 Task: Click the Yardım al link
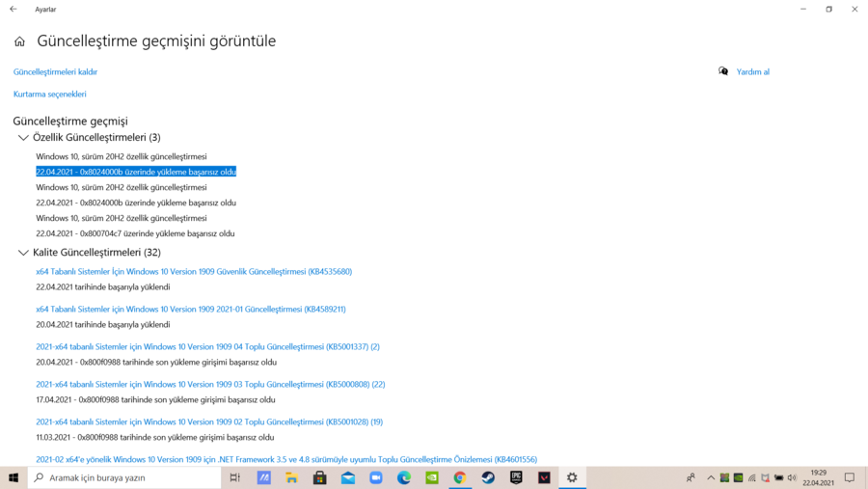(753, 71)
